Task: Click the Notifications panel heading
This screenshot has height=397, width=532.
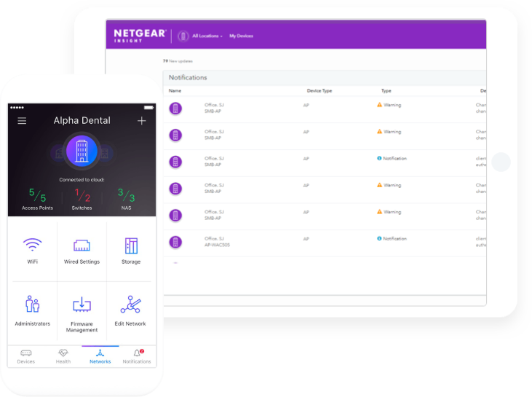Action: point(188,77)
